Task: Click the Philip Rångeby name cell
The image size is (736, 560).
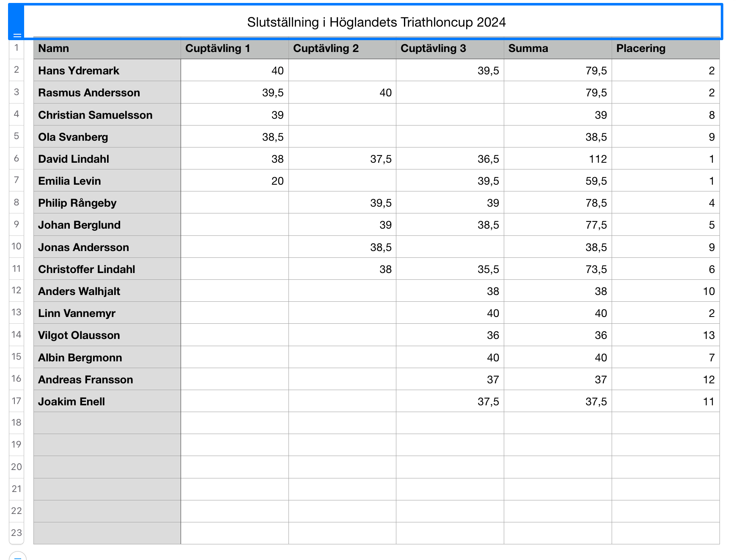Action: [107, 203]
